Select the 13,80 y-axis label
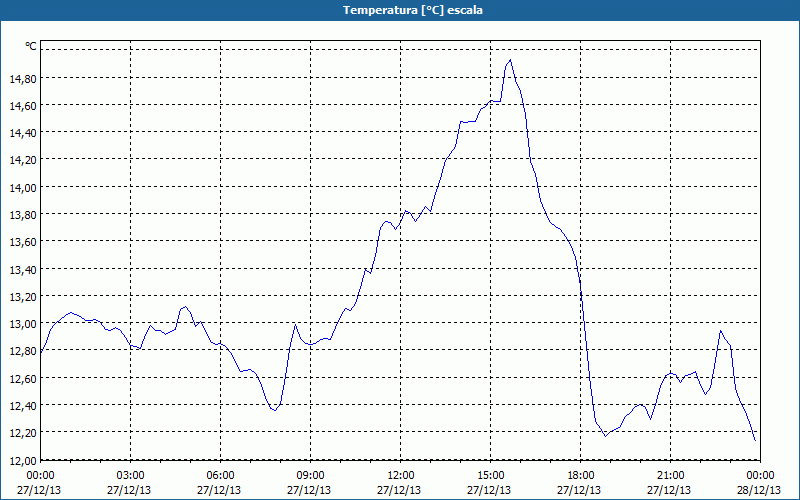800x500 pixels. click(22, 215)
